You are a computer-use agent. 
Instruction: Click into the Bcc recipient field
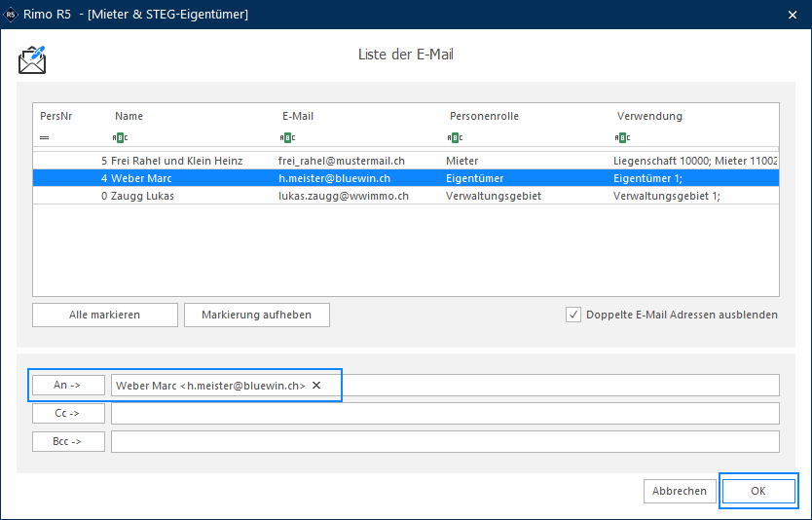tap(445, 442)
